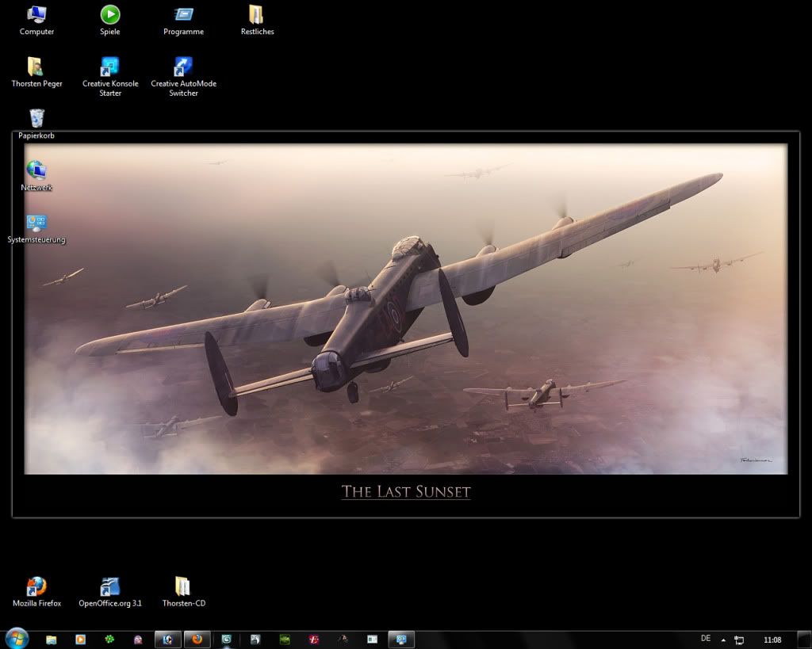Open the DE input language selector
The height and width of the screenshot is (649, 812).
coord(706,639)
